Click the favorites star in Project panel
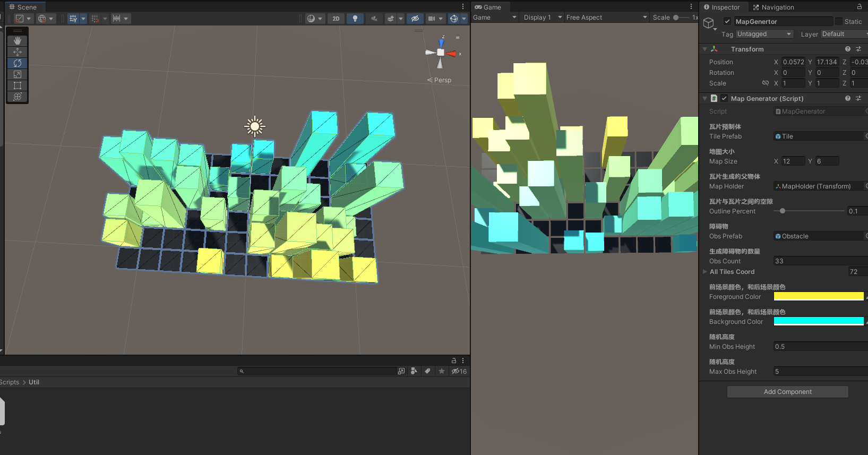This screenshot has height=455, width=868. (x=442, y=371)
